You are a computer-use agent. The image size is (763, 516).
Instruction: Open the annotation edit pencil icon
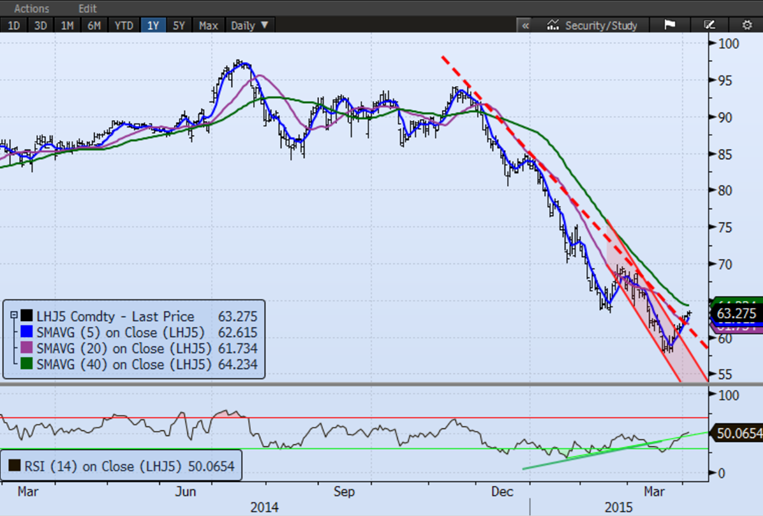(x=709, y=24)
